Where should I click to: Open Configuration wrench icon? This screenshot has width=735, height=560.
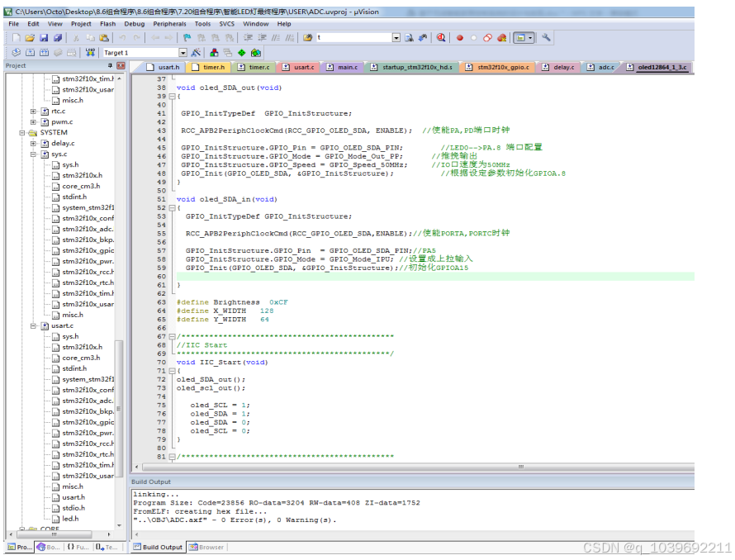pos(546,37)
